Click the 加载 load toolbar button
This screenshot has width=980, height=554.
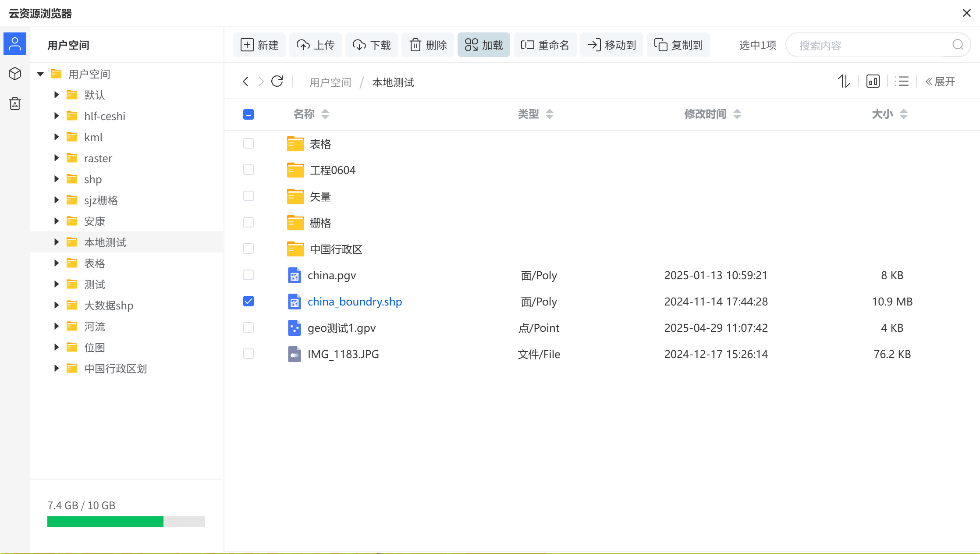tap(484, 45)
